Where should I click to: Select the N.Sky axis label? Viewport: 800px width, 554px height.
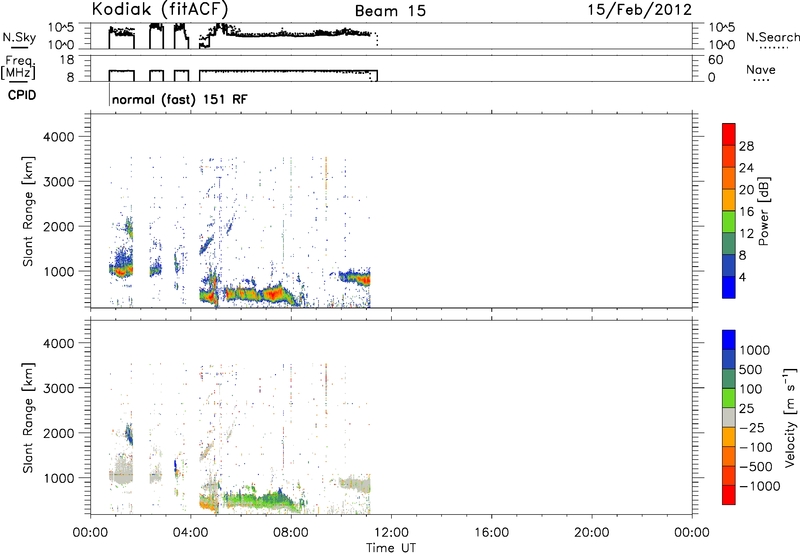click(19, 37)
